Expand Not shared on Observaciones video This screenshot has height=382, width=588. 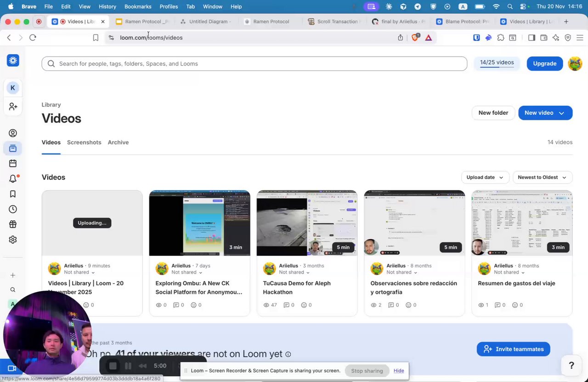(x=402, y=272)
